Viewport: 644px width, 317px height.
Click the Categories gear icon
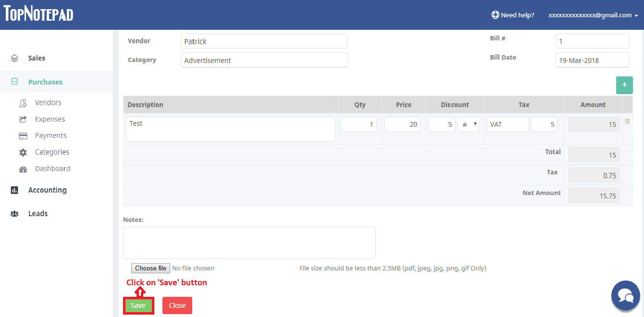(23, 152)
